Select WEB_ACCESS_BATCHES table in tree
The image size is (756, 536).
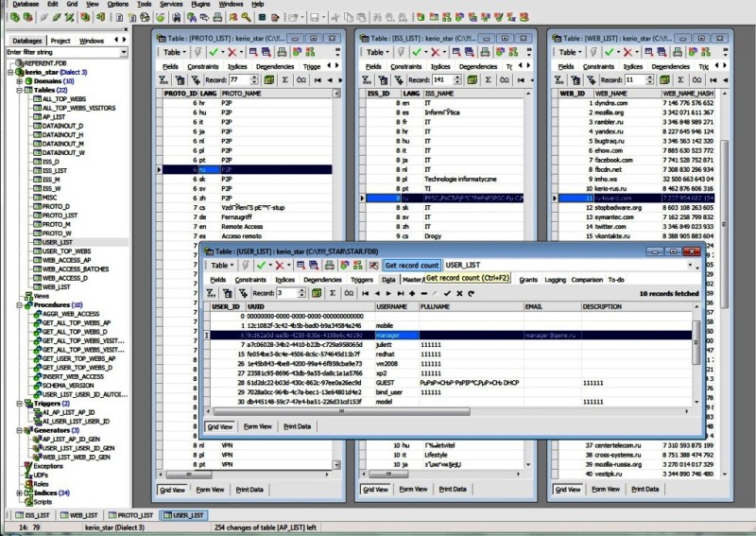coord(75,269)
